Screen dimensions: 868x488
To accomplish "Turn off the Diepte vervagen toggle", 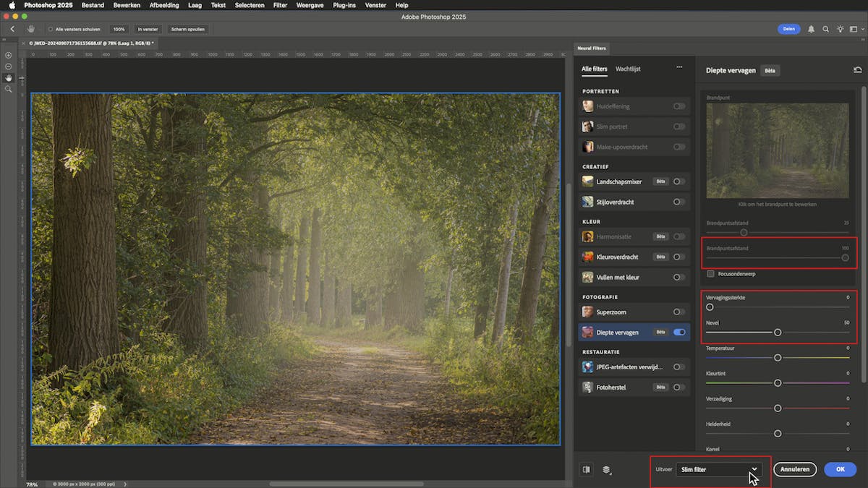I will 679,332.
